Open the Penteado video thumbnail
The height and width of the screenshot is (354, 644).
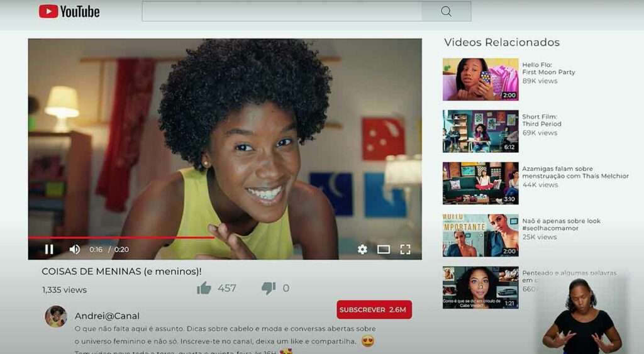[480, 287]
